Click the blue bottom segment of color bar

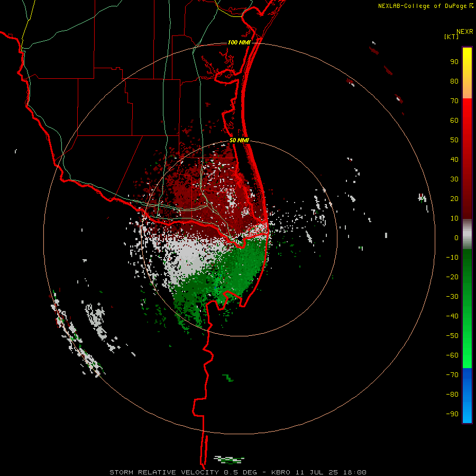[x=467, y=396]
